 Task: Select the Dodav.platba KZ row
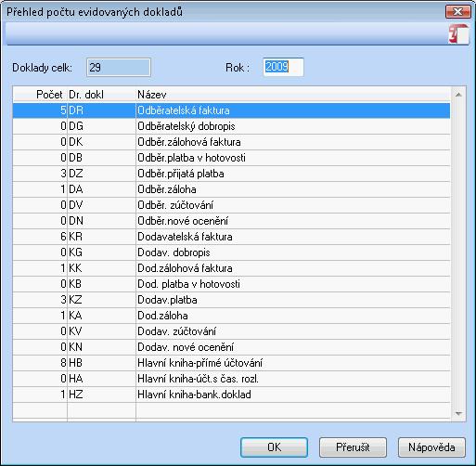pos(231,300)
